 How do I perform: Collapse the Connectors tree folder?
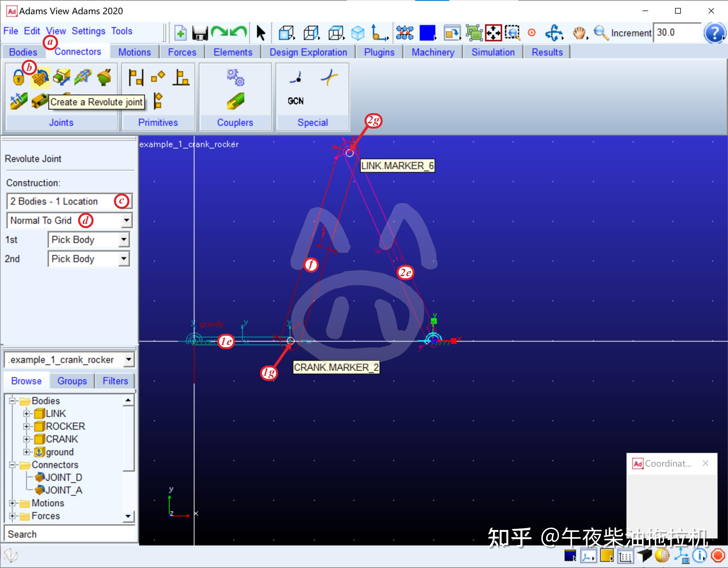tap(12, 465)
